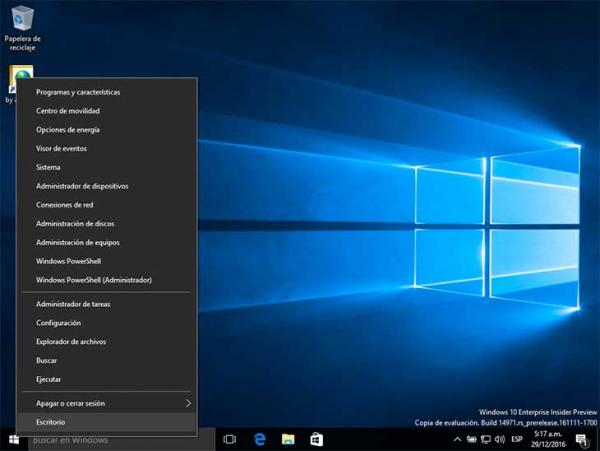Show hidden system tray icons chevron
Image resolution: width=600 pixels, height=451 pixels.
tap(457, 439)
